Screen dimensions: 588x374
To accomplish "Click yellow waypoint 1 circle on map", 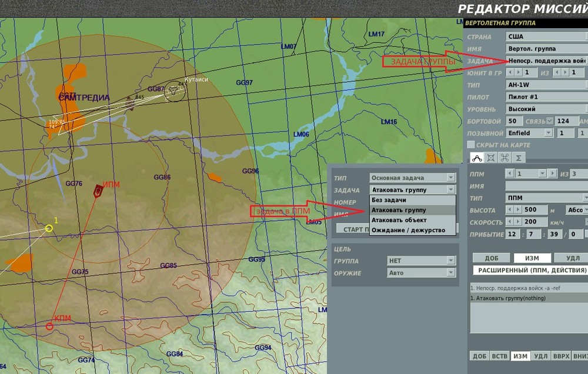I will (x=49, y=228).
